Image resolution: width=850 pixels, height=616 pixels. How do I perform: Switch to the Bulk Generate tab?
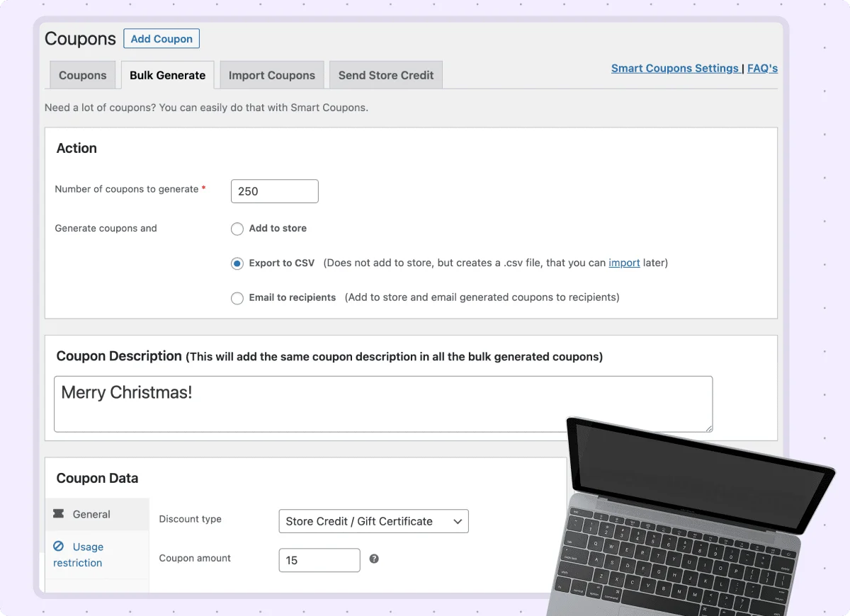click(168, 75)
